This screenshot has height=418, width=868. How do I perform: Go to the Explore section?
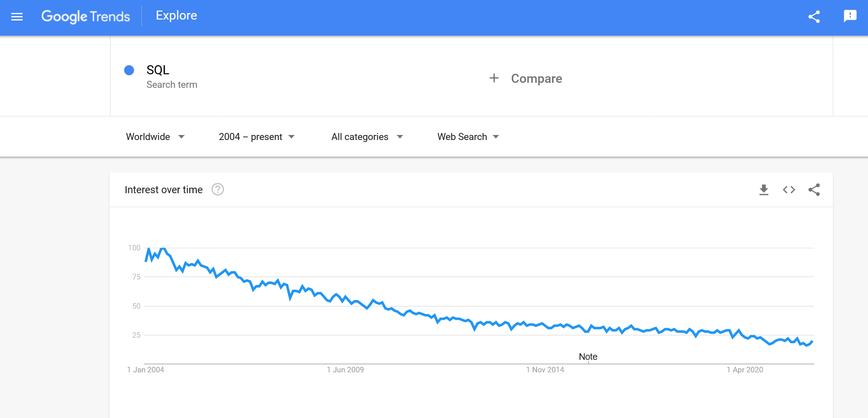coord(176,16)
